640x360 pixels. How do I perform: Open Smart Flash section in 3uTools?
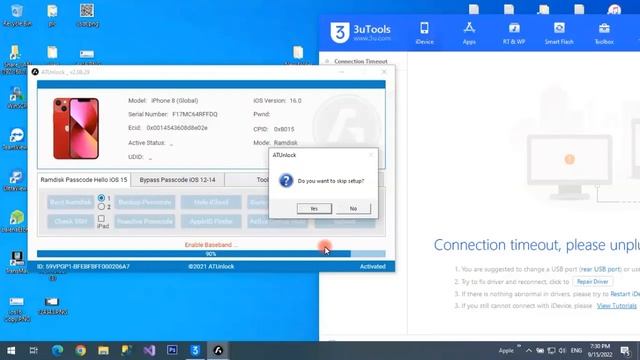[559, 33]
